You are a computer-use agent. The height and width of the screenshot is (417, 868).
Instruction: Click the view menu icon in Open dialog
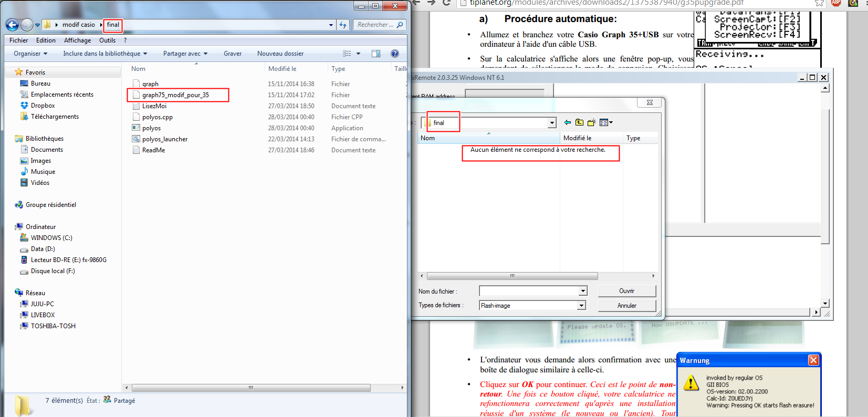(606, 122)
